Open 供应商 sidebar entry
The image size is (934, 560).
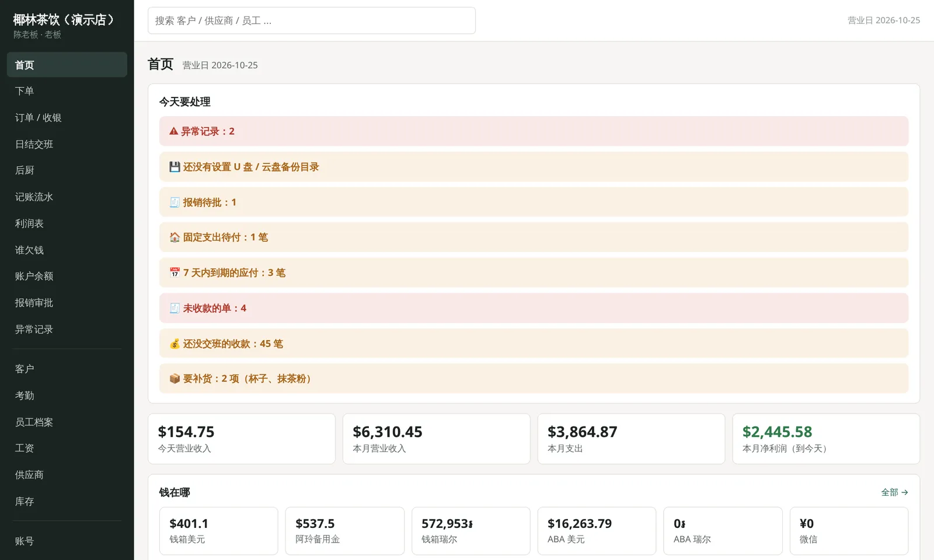[67, 475]
